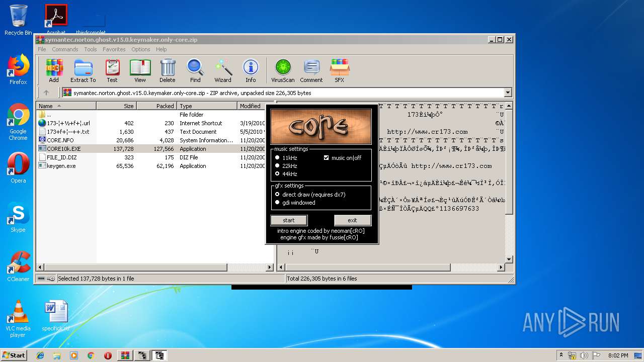The image size is (644, 362).
Task: Open Tools menu
Action: coord(91,49)
